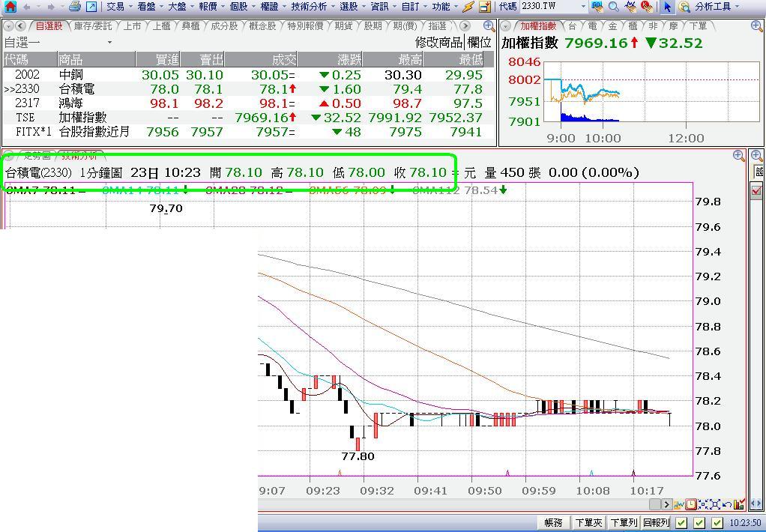The height and width of the screenshot is (532, 766).
Task: Select the 鴻海 row in watchlist
Action: (x=249, y=103)
